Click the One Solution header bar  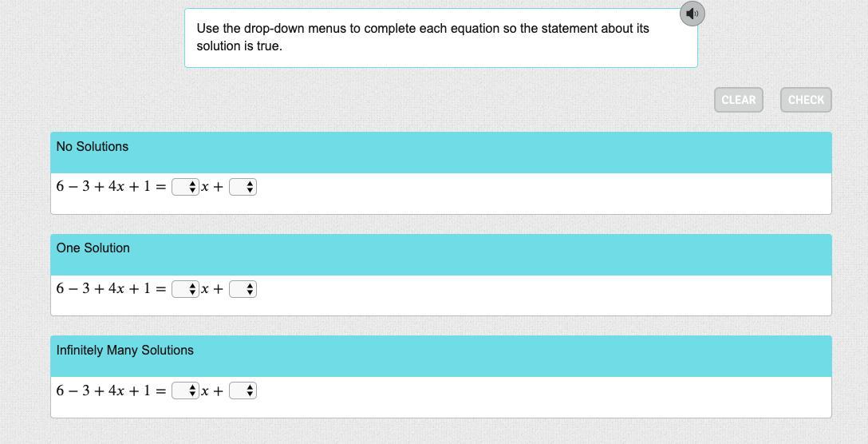440,254
